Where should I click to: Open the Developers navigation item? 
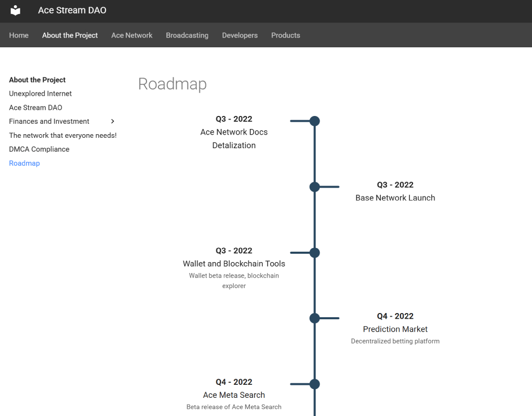(x=240, y=35)
